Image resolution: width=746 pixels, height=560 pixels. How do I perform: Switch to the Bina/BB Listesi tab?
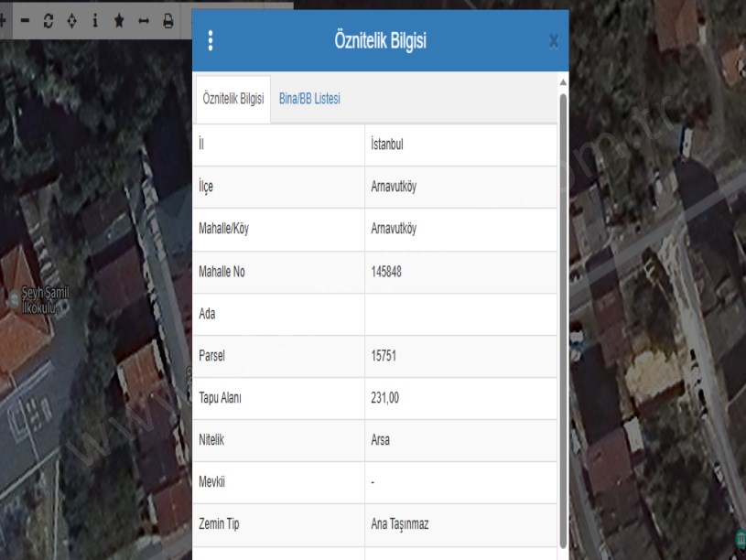tap(309, 99)
